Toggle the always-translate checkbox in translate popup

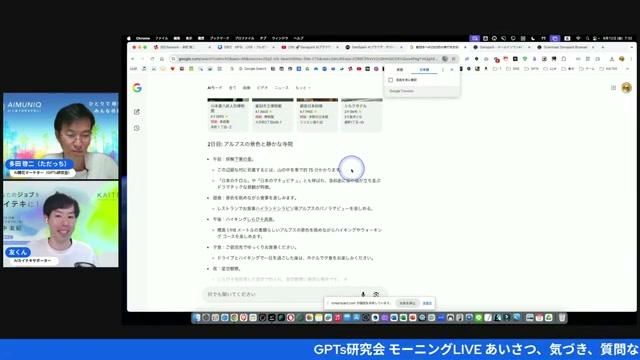[x=391, y=80]
